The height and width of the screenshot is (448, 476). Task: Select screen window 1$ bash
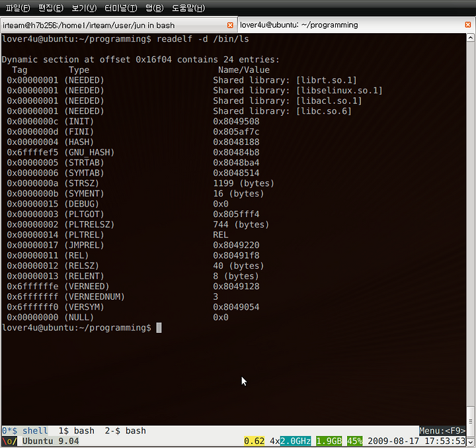(77, 431)
